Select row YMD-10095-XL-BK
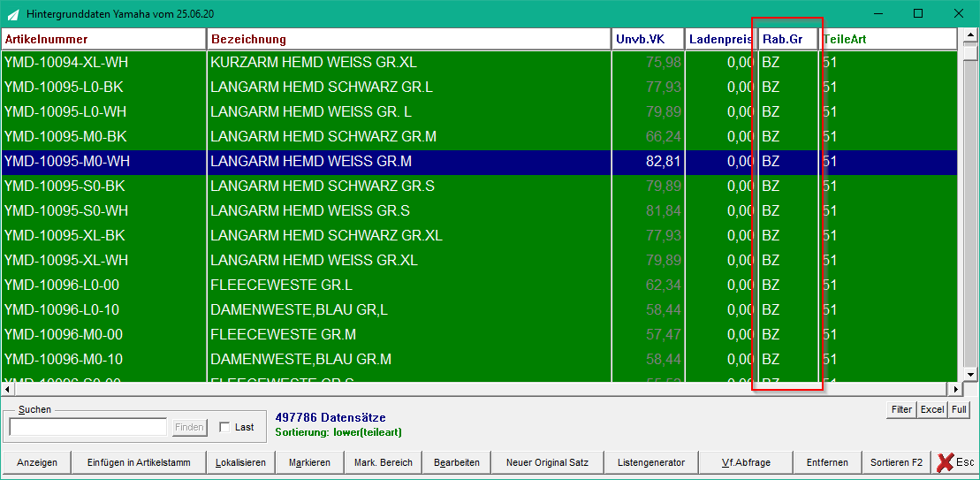 coord(479,236)
